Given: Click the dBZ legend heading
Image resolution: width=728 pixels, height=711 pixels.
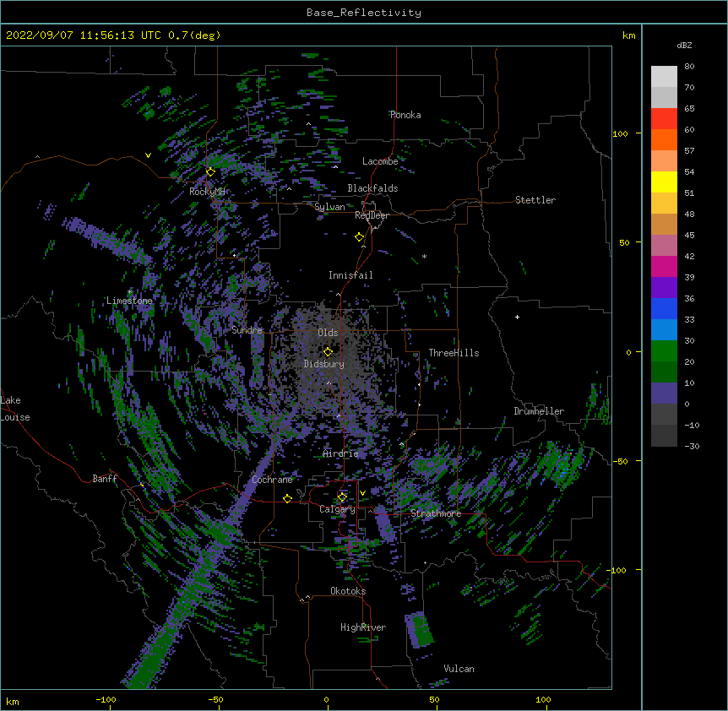Looking at the screenshot, I should pos(684,45).
